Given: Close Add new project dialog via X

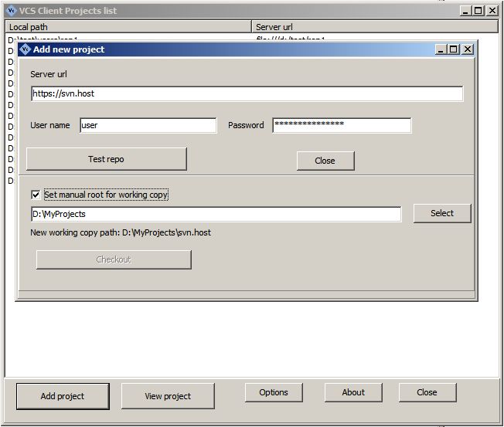Looking at the screenshot, I should click(468, 49).
